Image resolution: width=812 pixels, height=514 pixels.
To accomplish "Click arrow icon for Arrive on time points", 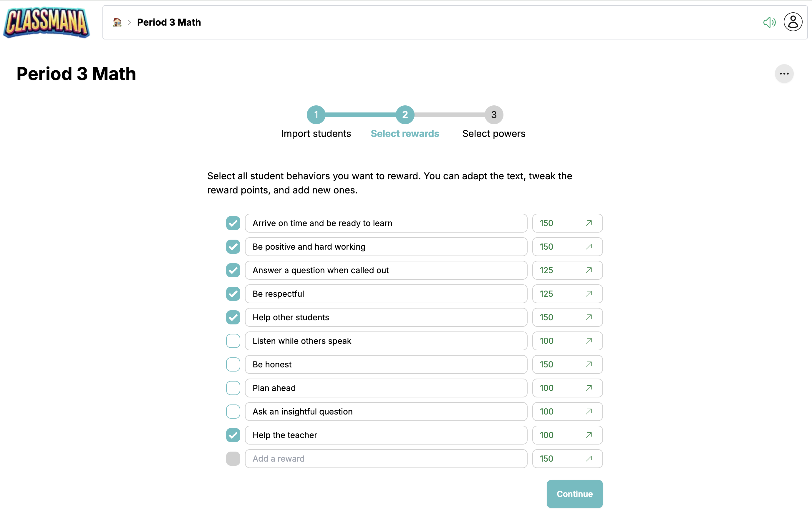I will [589, 223].
